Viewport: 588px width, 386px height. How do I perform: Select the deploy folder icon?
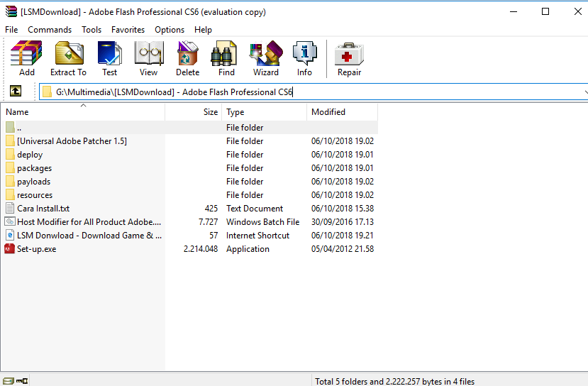tap(10, 155)
